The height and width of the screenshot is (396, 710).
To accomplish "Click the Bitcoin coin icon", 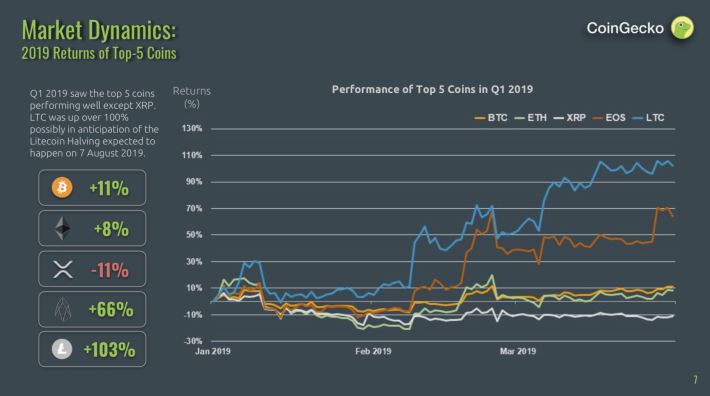I will [x=62, y=187].
